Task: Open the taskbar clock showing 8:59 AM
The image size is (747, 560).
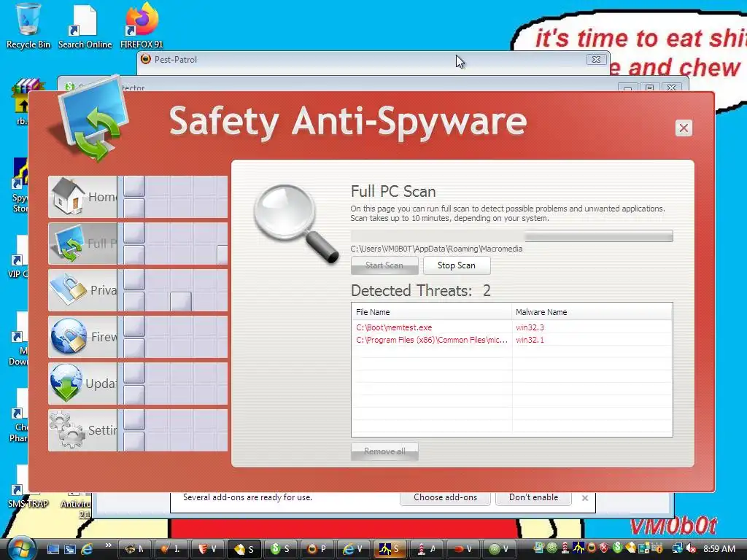Action: point(719,548)
